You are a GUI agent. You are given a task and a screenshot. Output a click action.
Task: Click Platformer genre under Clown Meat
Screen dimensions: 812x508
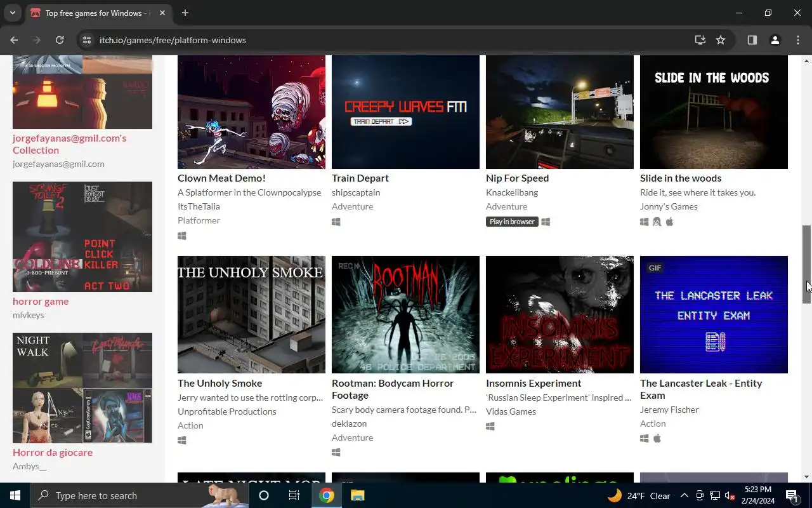coord(199,220)
